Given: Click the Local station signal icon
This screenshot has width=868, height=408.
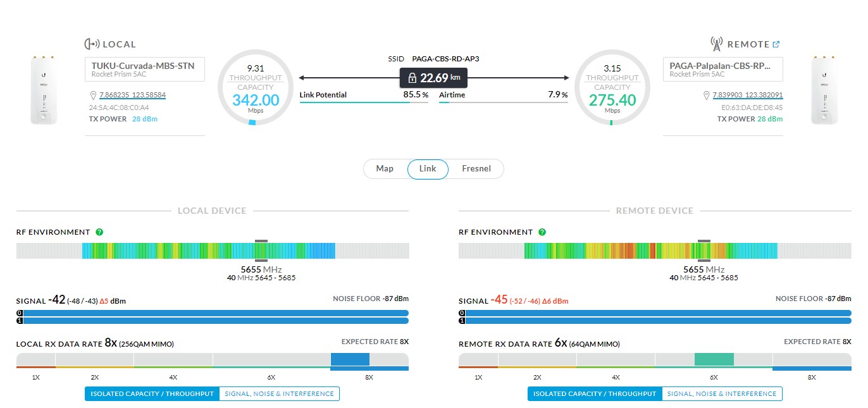Looking at the screenshot, I should 92,44.
